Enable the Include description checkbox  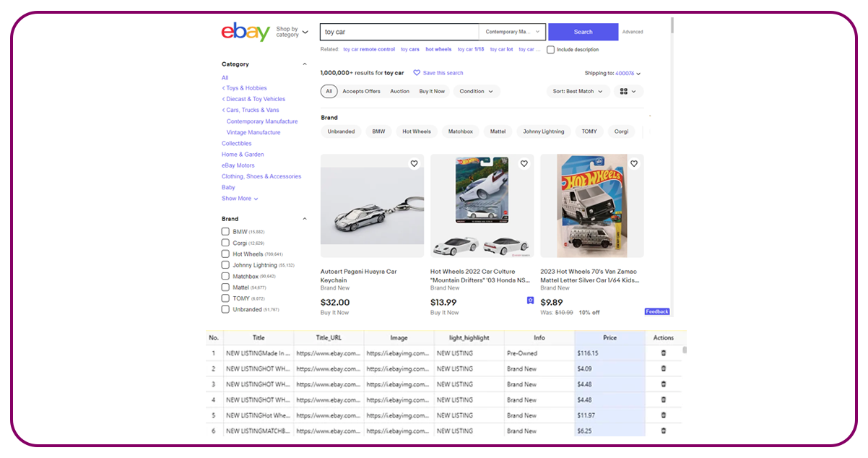pyautogui.click(x=550, y=50)
